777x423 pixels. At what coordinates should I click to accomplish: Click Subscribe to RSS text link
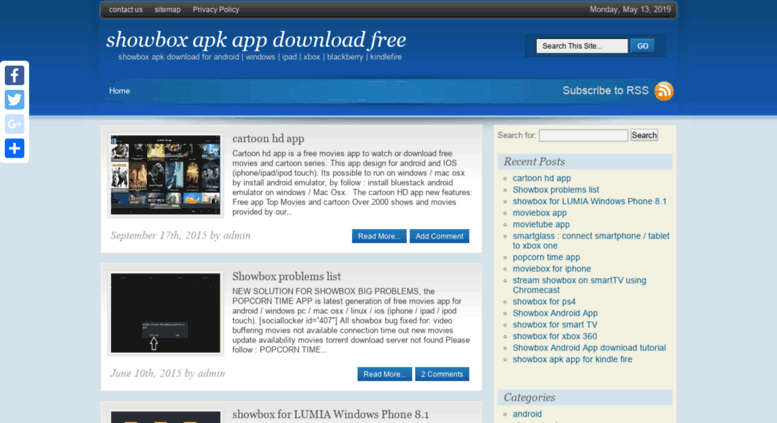point(605,91)
